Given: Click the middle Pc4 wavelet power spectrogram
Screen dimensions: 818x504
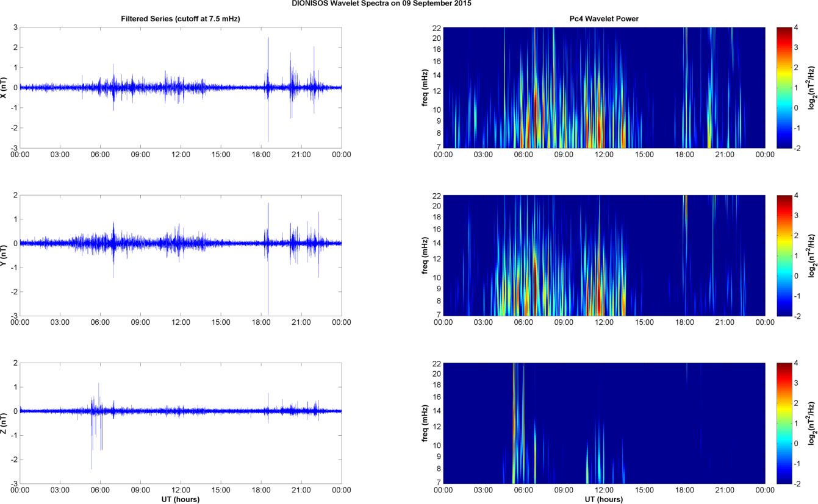Looking at the screenshot, I should tap(604, 255).
